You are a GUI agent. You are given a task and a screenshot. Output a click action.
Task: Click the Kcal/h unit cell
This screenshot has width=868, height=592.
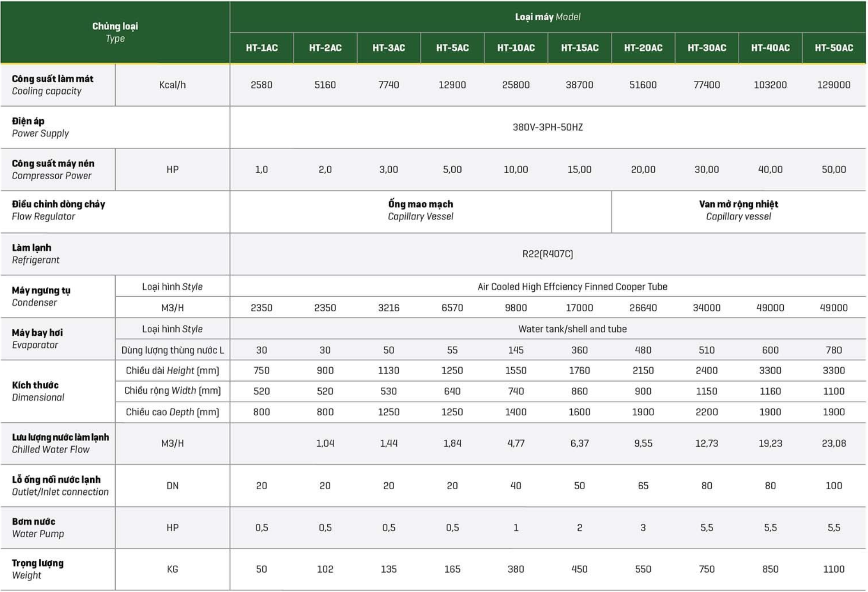(x=172, y=85)
